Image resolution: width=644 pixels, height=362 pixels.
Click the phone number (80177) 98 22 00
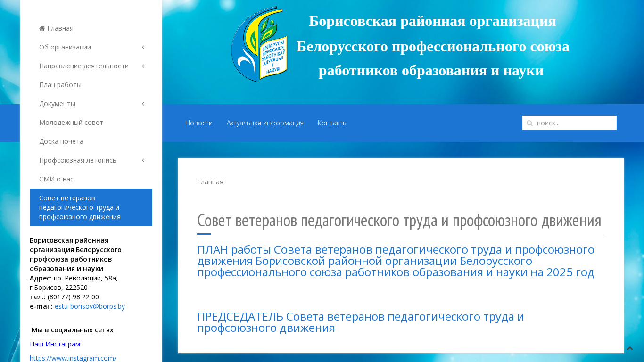tap(73, 297)
